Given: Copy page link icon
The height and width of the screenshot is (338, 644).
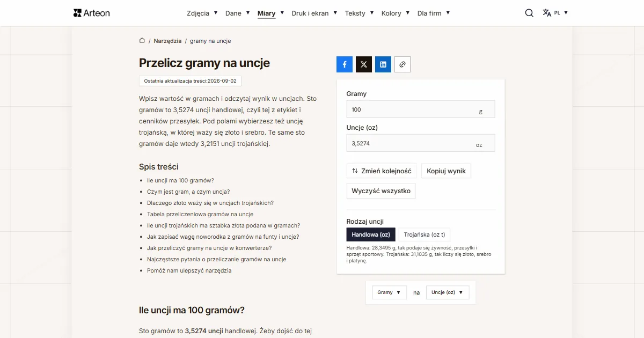Looking at the screenshot, I should (402, 64).
